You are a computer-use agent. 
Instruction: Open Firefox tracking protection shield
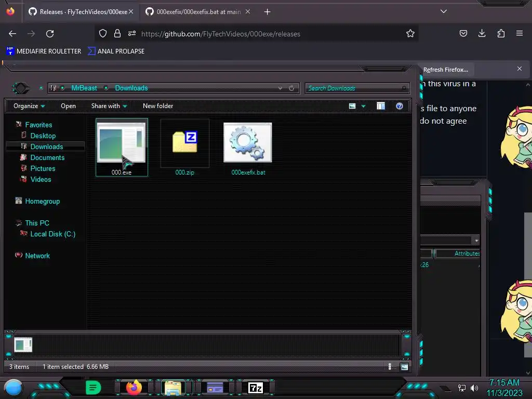[103, 33]
